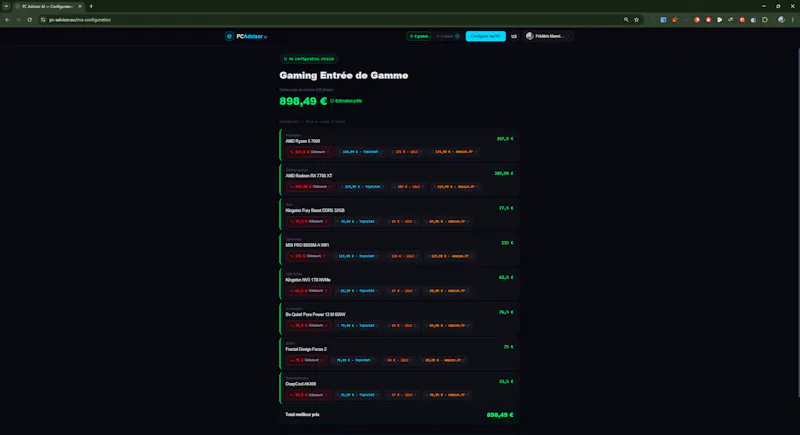Open LDLC offer for Be Quiet Pure Power
Viewport: 800px width, 435px height.
click(x=402, y=325)
